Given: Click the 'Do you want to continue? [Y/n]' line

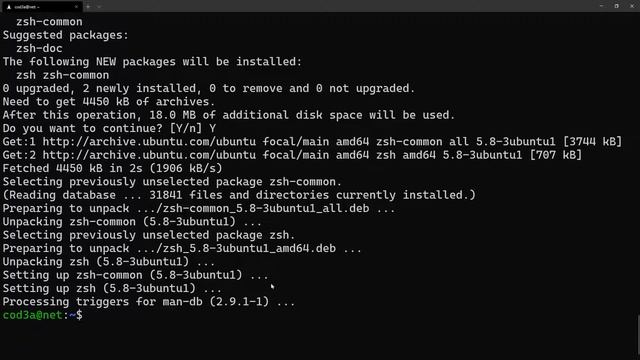Looking at the screenshot, I should (109, 128).
